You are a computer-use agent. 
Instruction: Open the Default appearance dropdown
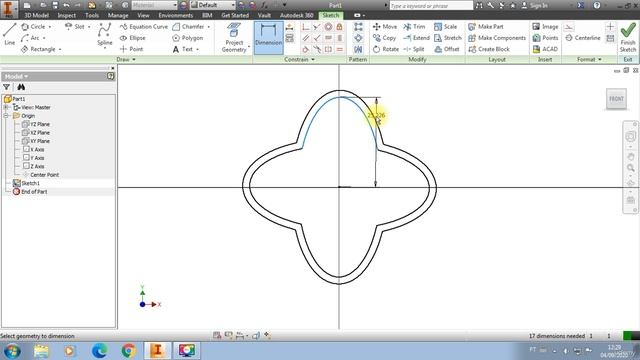coord(213,5)
